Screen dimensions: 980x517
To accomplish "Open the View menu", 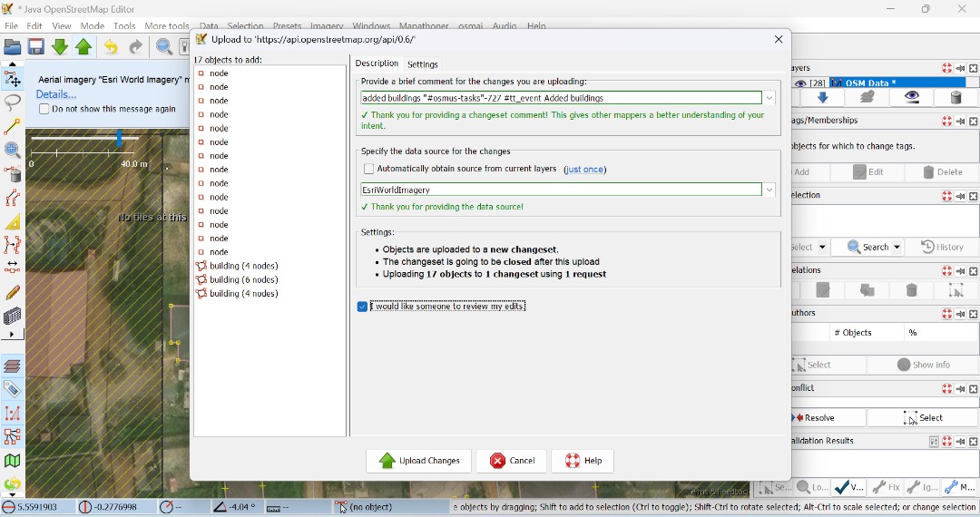I will pos(62,25).
